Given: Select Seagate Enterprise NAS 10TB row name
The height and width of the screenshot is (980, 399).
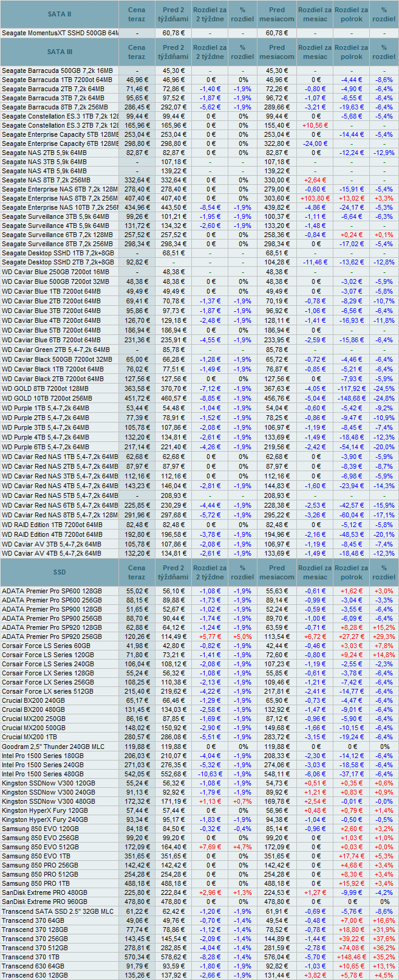Looking at the screenshot, I should 60,207.
